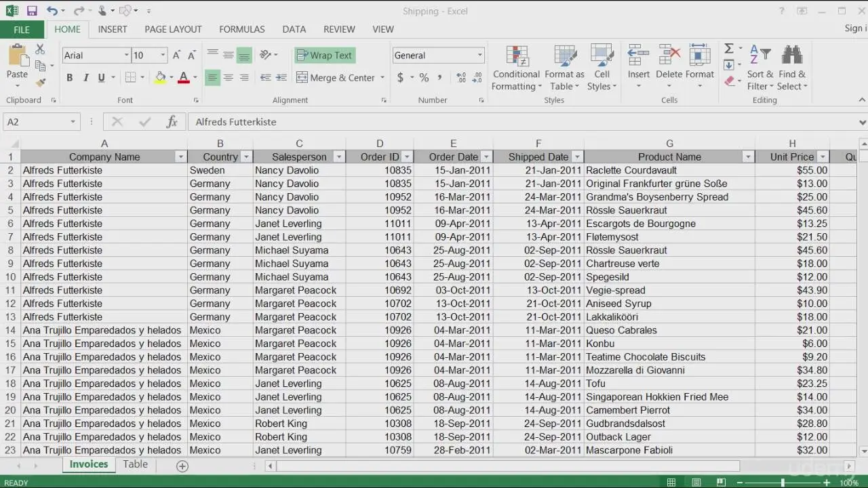Toggle Bottom Align
This screenshot has width=868, height=488.
[x=244, y=56]
